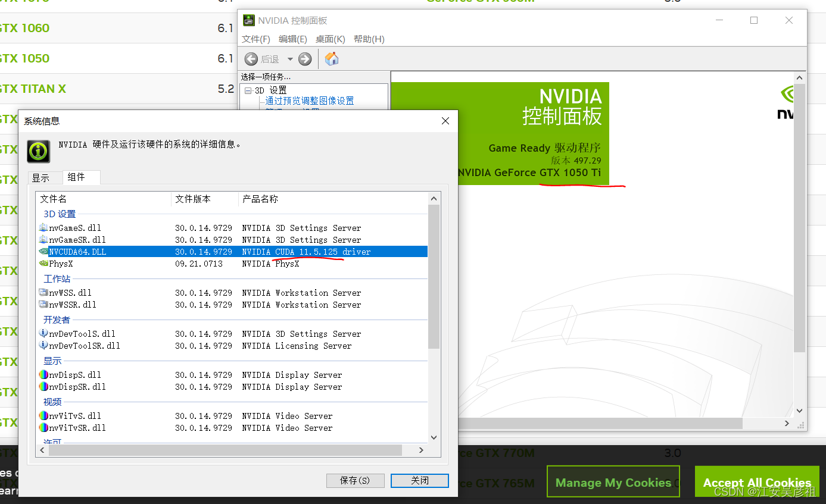Open the 编辑(E) menu
The image size is (826, 504).
[293, 39]
